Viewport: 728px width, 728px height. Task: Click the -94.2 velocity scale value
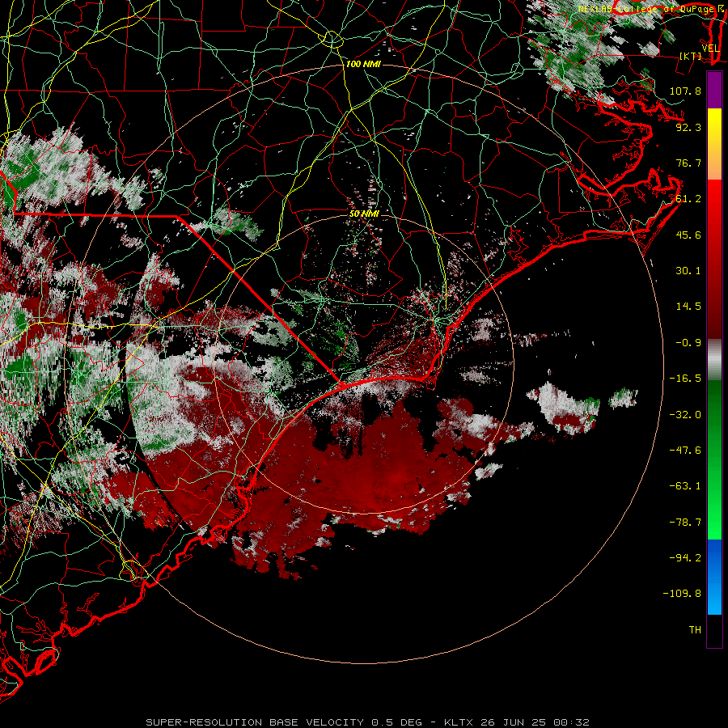[685, 558]
